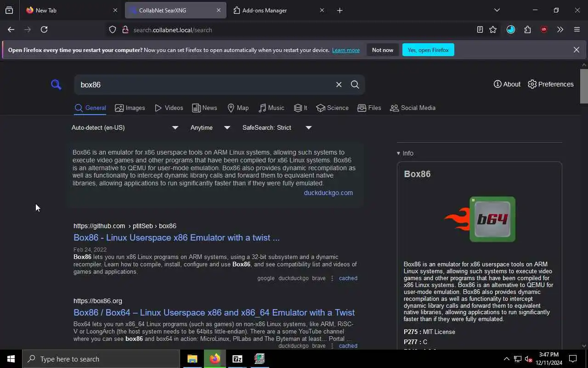The width and height of the screenshot is (588, 368).
Task: Reload the current page
Action: tap(44, 29)
